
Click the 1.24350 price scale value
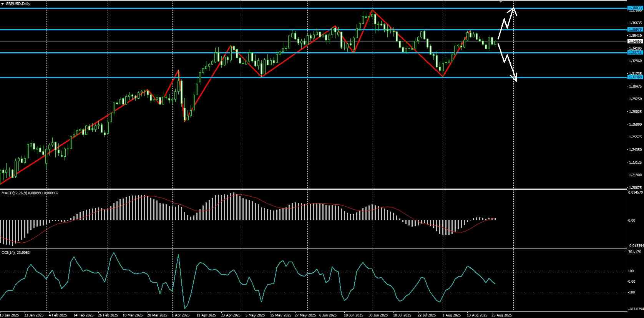click(636, 149)
